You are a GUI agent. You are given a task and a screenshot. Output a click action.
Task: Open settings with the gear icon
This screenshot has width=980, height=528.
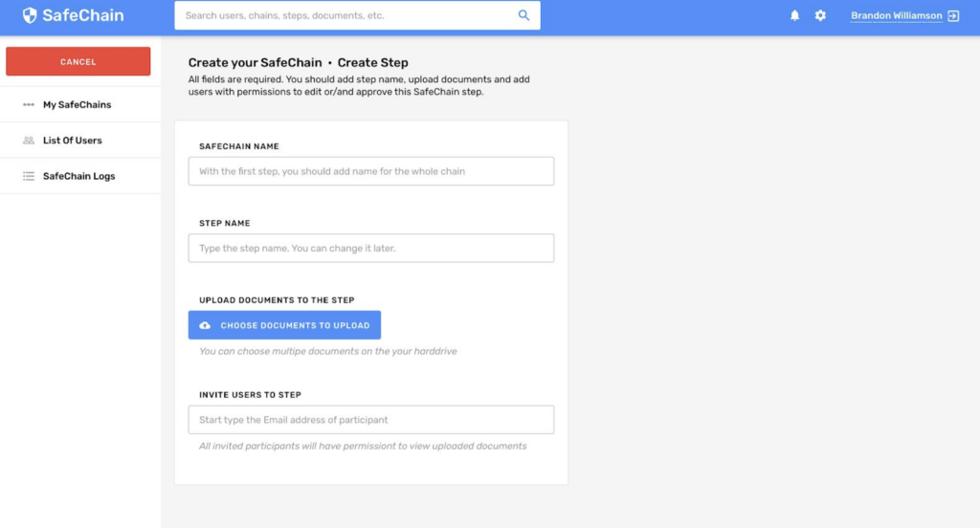tap(820, 15)
